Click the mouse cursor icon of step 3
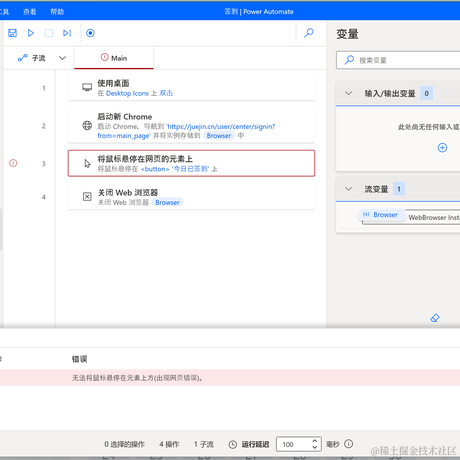The width and height of the screenshot is (460, 460). (87, 163)
